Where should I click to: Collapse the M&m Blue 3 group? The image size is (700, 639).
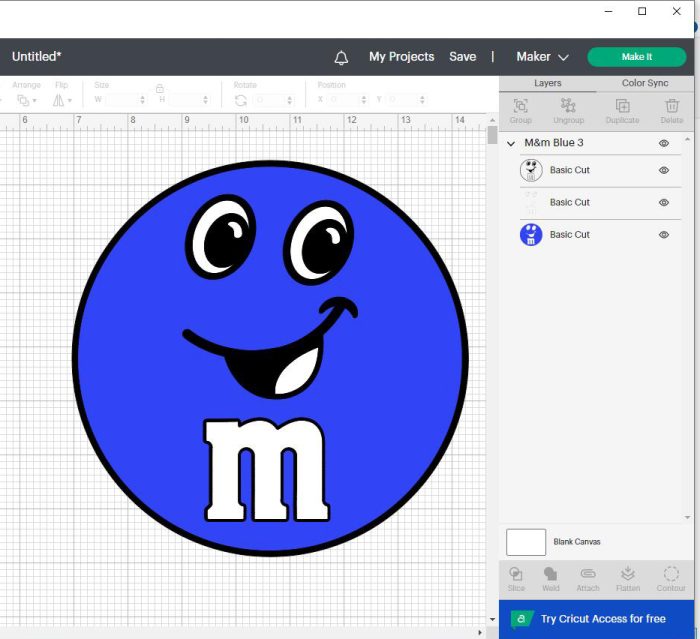point(511,143)
